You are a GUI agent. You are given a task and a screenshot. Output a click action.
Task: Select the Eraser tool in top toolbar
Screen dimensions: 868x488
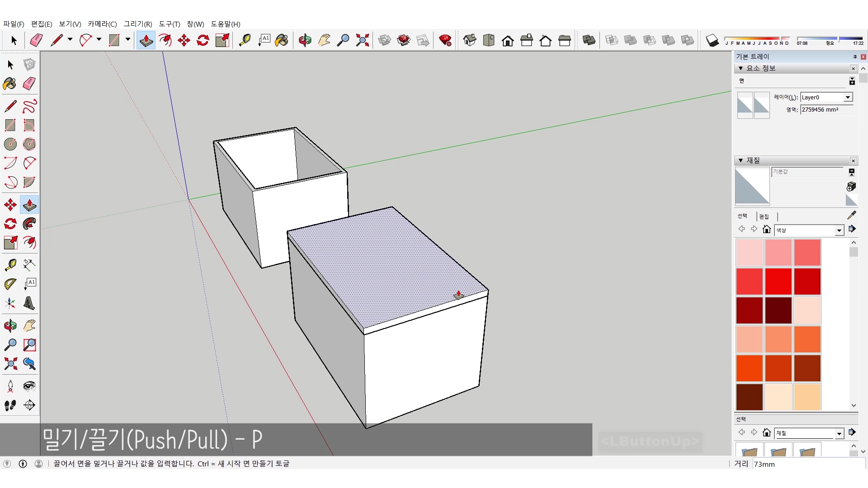point(36,41)
